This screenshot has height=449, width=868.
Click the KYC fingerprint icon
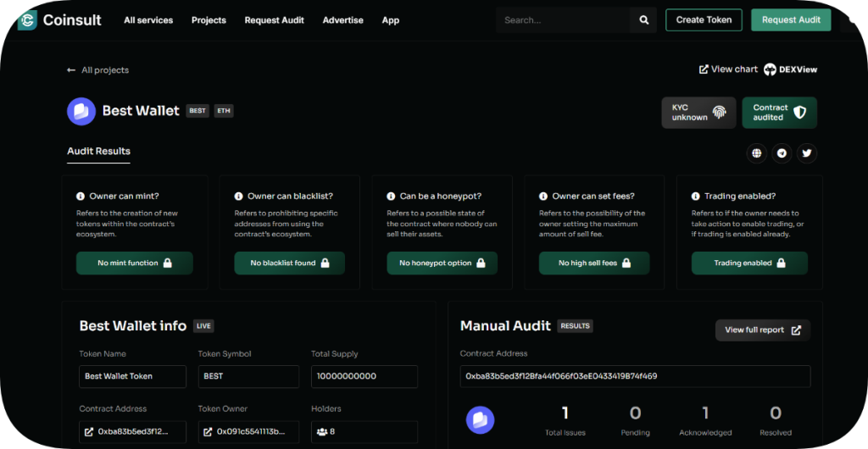click(x=719, y=113)
